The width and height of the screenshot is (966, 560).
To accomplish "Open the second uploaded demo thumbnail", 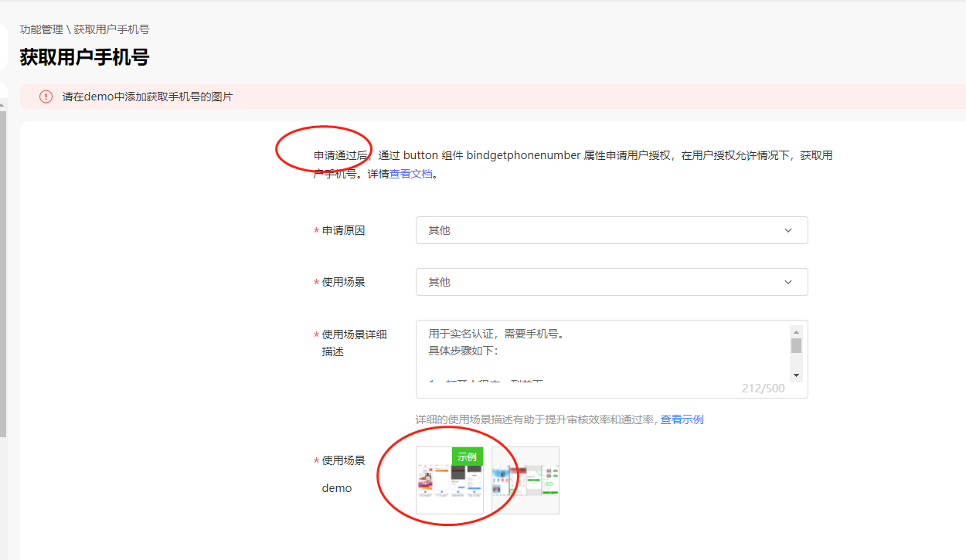I will coord(526,480).
